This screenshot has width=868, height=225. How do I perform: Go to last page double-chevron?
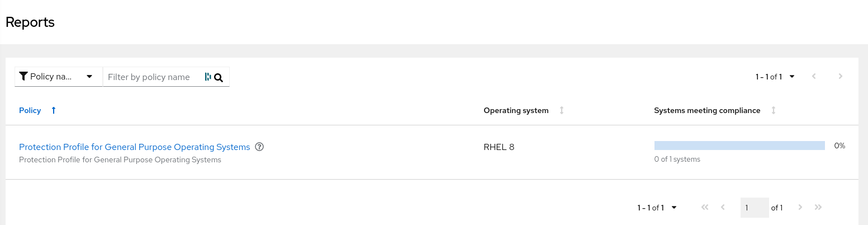coord(818,207)
